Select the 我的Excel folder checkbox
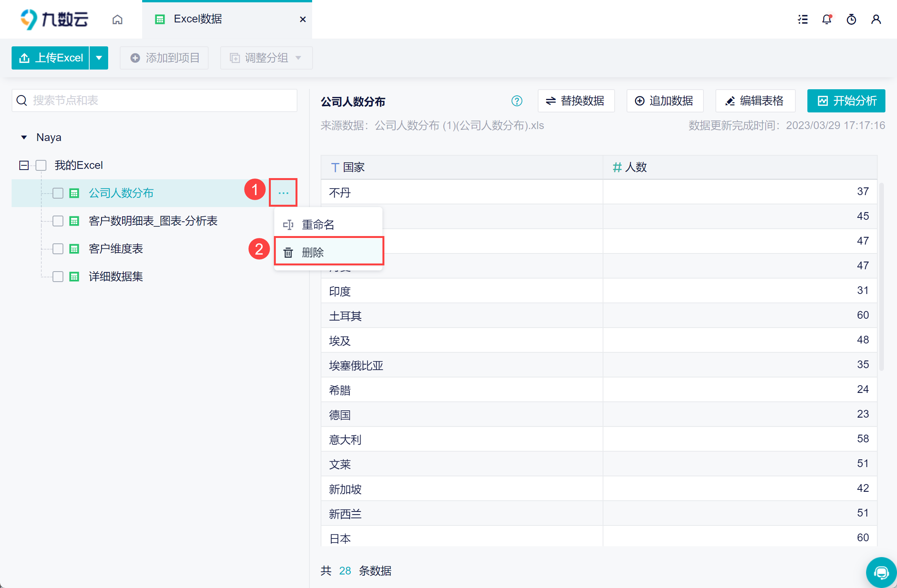This screenshot has height=588, width=897. 41,165
